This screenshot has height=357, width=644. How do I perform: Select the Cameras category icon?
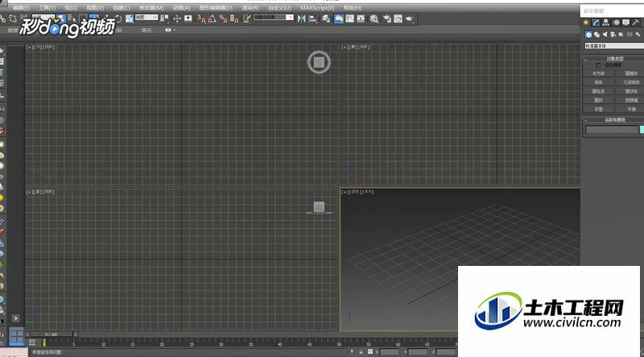613,35
